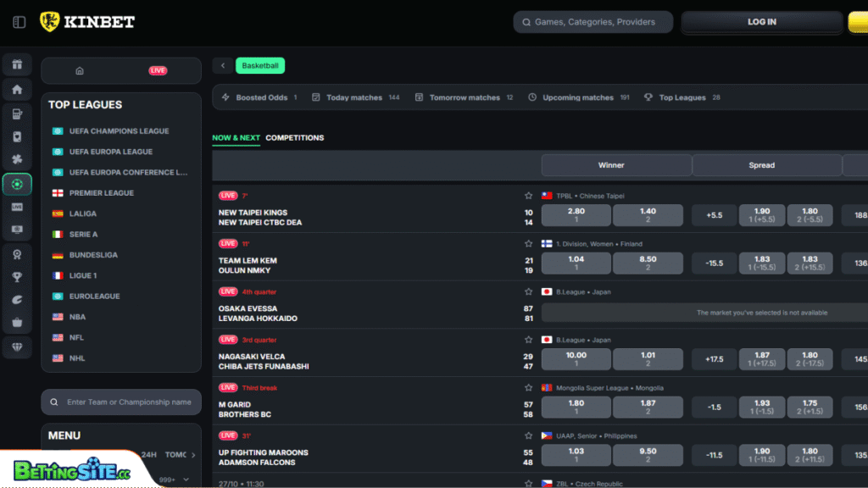Image resolution: width=868 pixels, height=488 pixels.
Task: Go back using the left chevron button
Action: coord(223,66)
